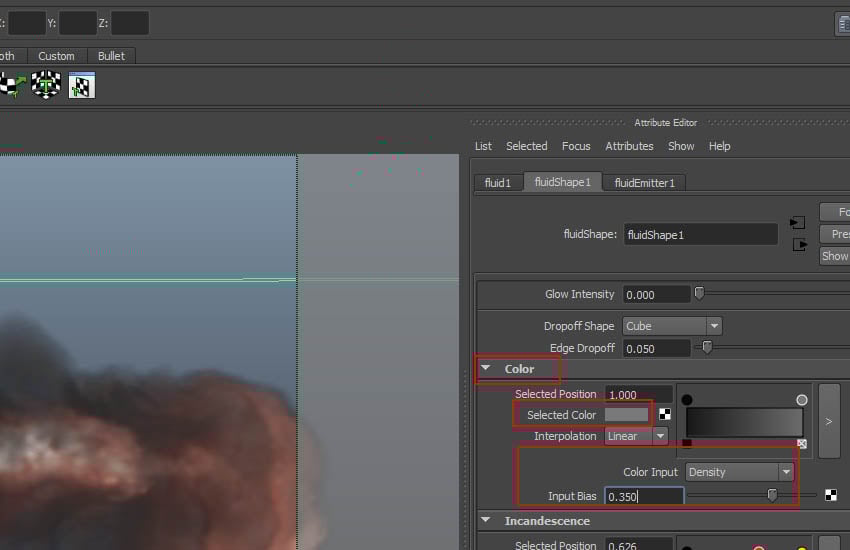Click the Attribute Editor panel title
This screenshot has width=850, height=550.
665,122
